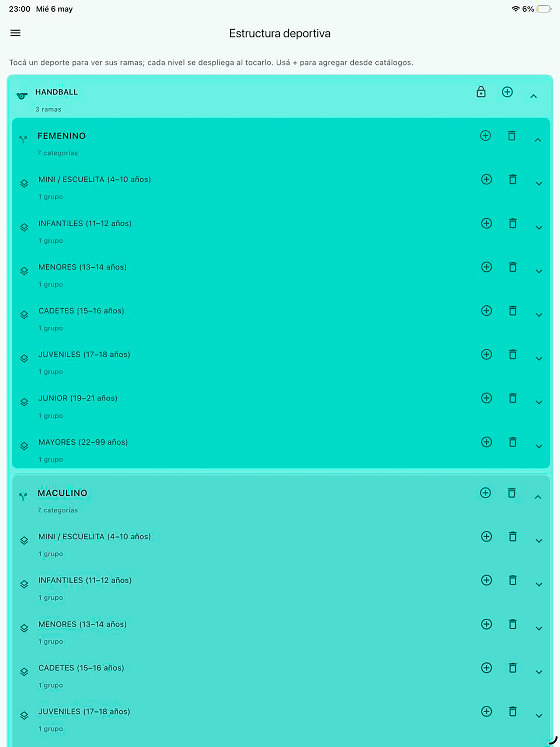Select the MACULINO branch title
This screenshot has height=747, width=560.
click(x=62, y=493)
